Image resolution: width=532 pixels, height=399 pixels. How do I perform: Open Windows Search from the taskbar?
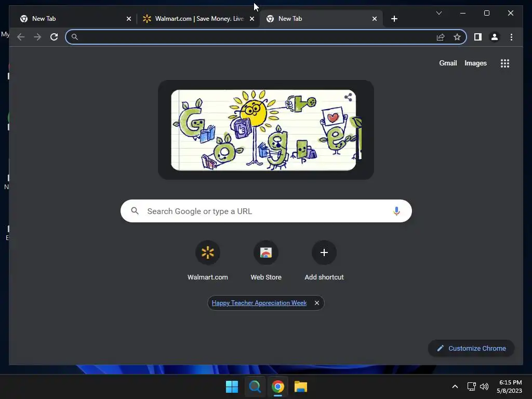255,387
